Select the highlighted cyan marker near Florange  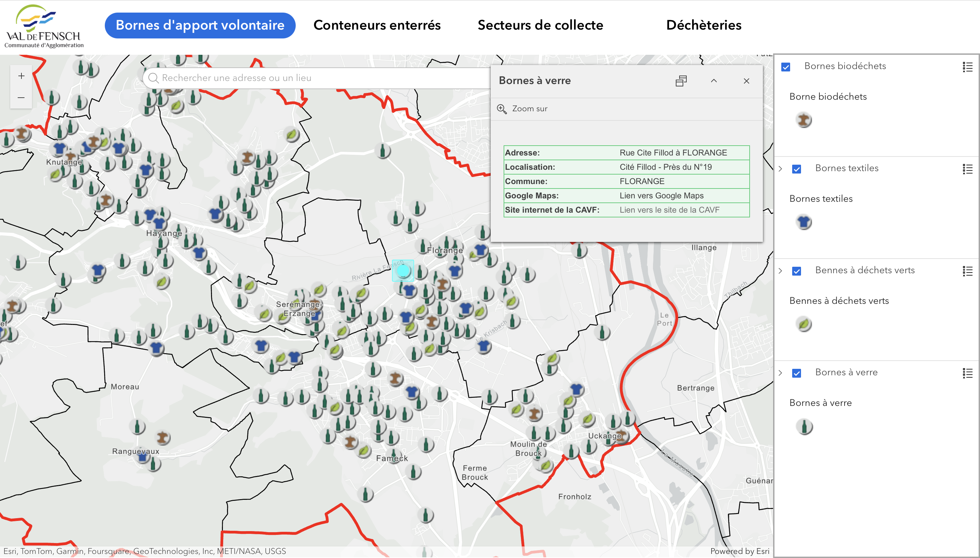403,271
